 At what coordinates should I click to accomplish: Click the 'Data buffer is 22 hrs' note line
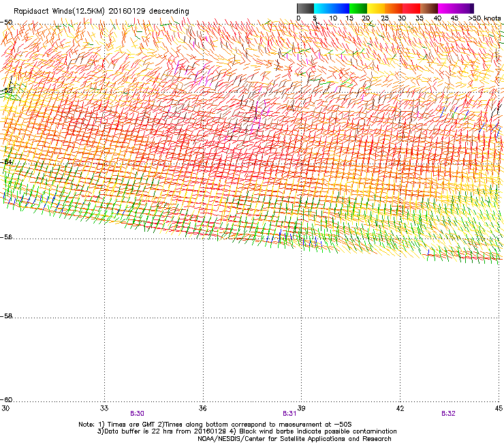[x=247, y=431]
